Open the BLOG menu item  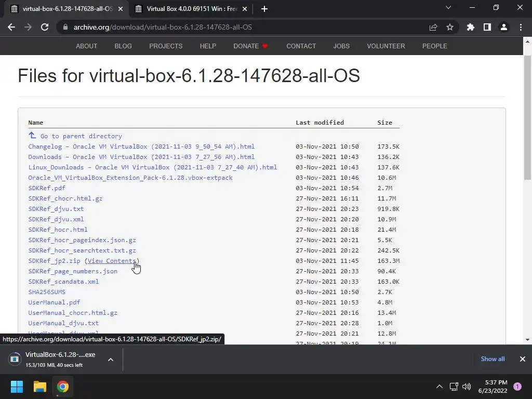[x=123, y=46]
